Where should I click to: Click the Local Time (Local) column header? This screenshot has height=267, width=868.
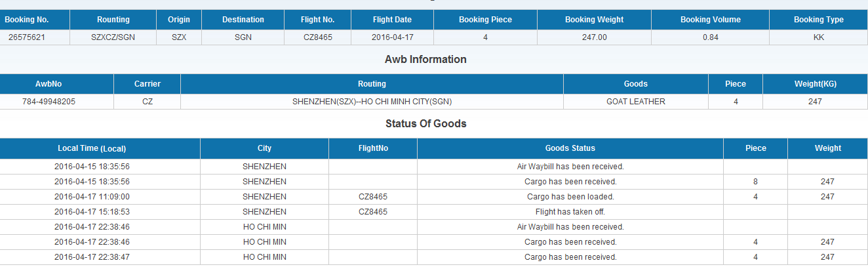click(x=100, y=148)
